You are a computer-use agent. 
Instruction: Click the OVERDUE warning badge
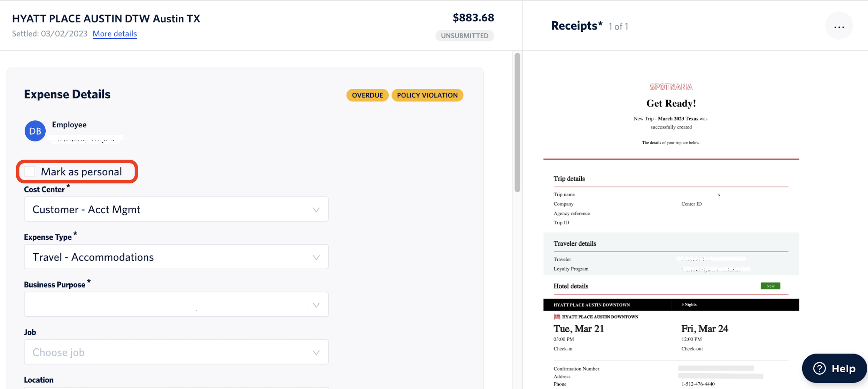367,95
